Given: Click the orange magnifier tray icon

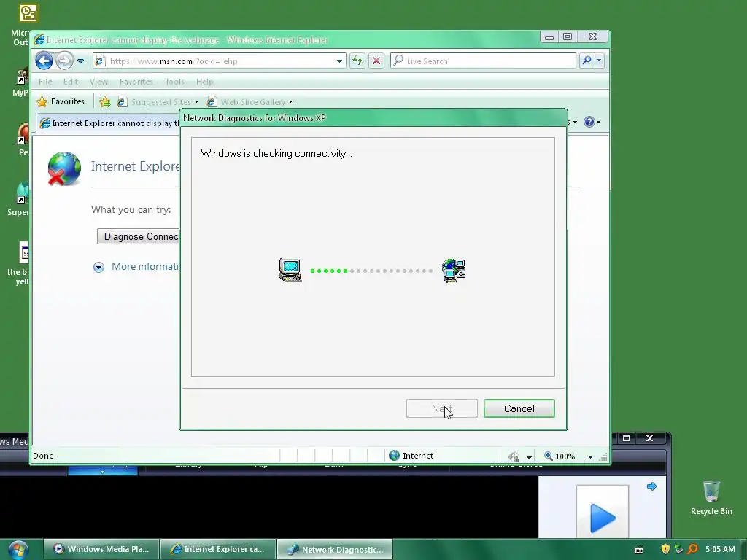Looking at the screenshot, I should tap(693, 549).
